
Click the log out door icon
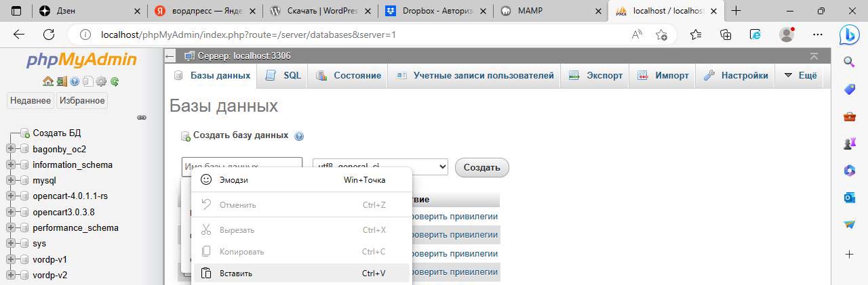[x=61, y=81]
